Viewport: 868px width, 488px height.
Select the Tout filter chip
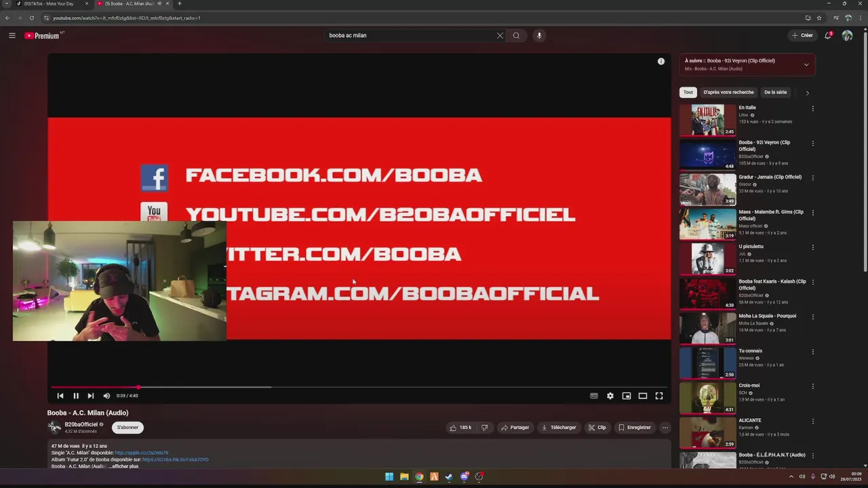point(688,92)
